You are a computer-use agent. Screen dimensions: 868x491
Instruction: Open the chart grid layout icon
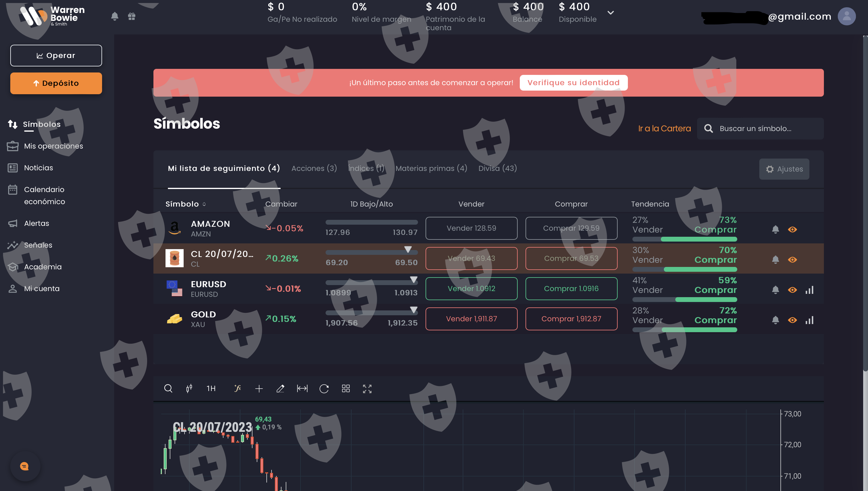[x=346, y=389]
